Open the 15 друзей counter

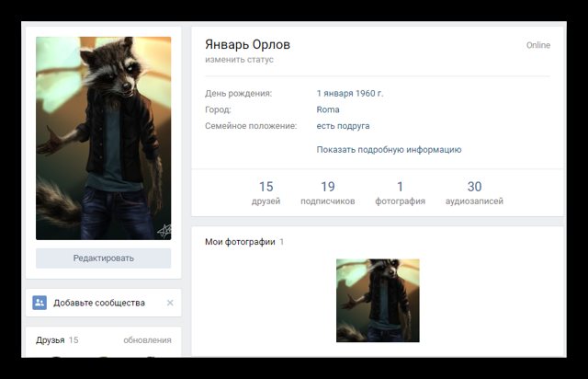[266, 193]
